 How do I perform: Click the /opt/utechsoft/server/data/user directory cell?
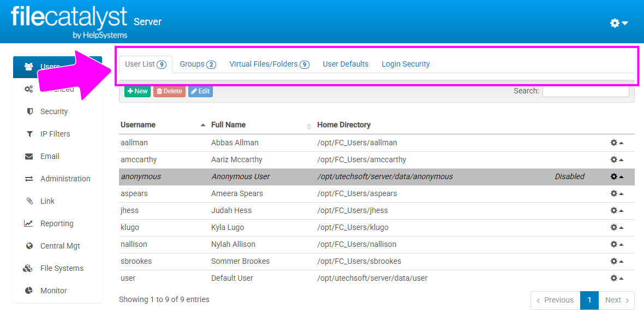[x=372, y=278]
